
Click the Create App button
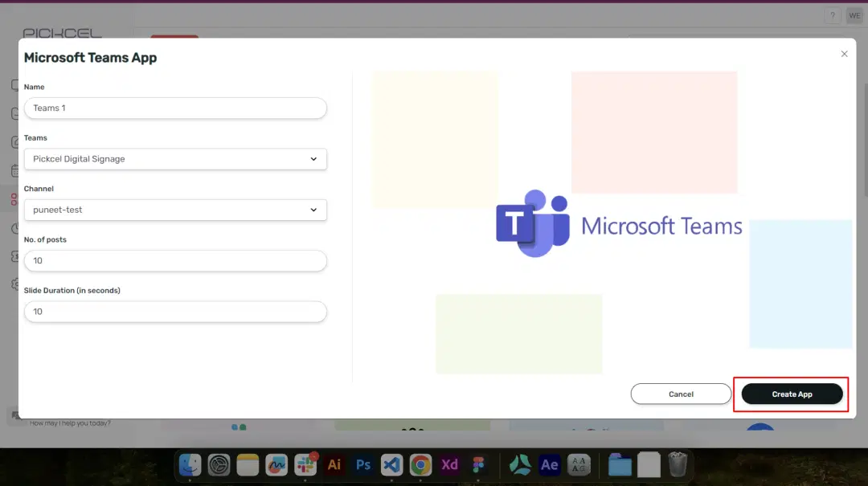[x=792, y=394]
